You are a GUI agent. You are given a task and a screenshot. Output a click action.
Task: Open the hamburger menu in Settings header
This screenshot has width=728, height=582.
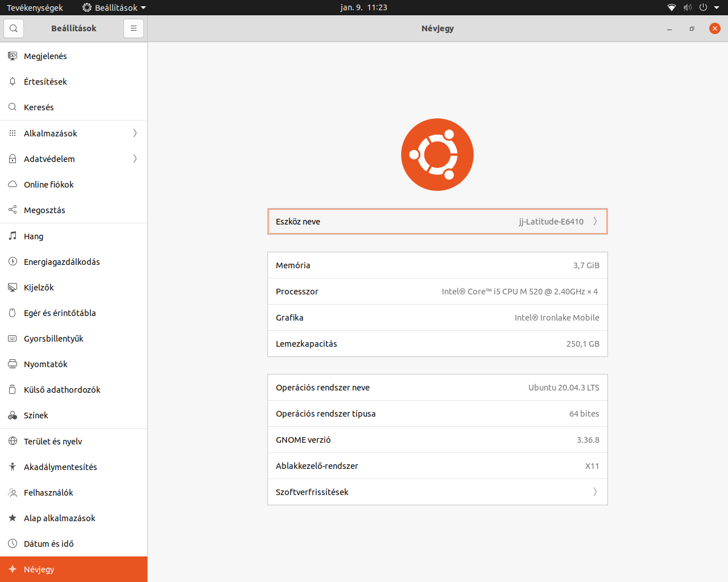pos(134,28)
